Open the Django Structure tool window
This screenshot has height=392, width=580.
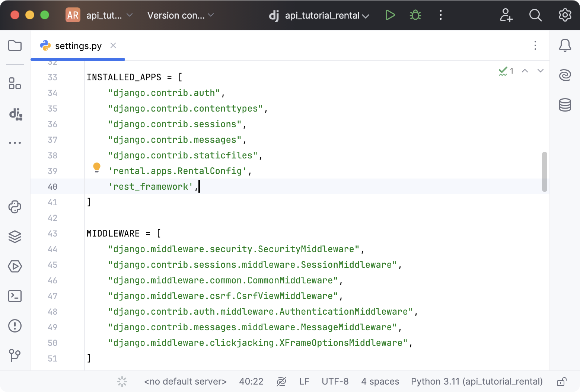[x=15, y=115]
